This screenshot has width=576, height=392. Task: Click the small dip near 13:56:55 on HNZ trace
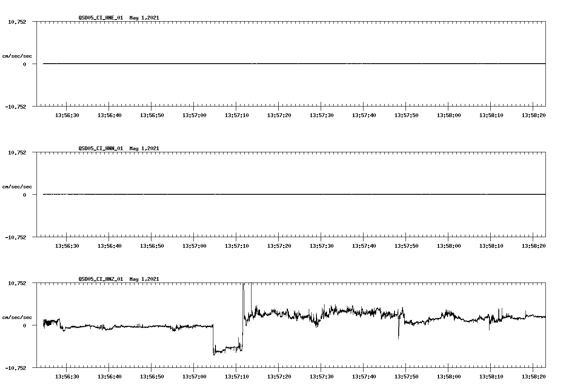[174, 330]
